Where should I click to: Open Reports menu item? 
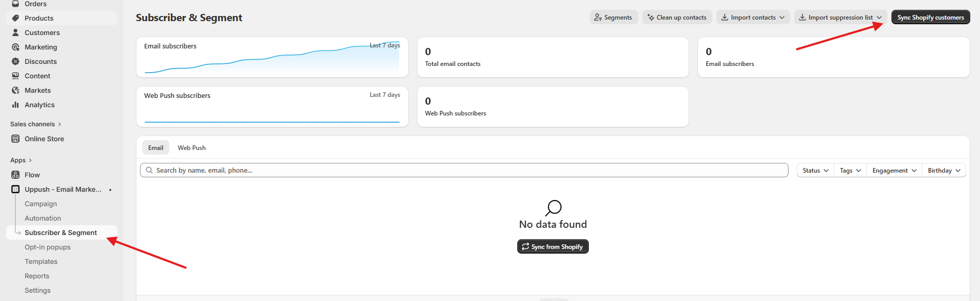tap(37, 276)
